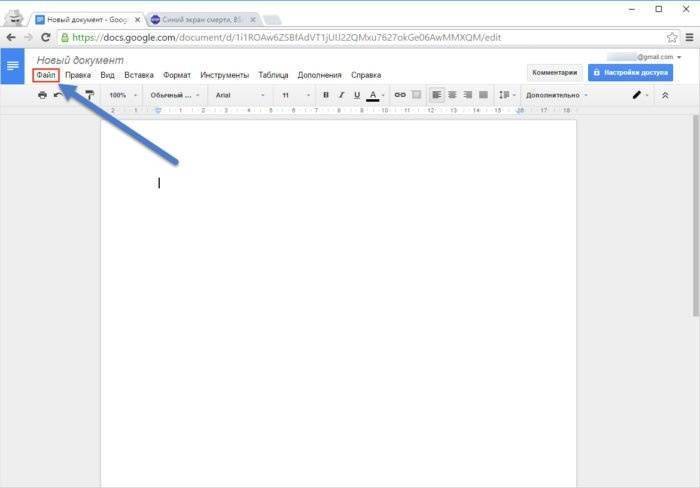Screen dimensions: 700x488
Task: Click the Undo arrow icon
Action: pyautogui.click(x=58, y=95)
